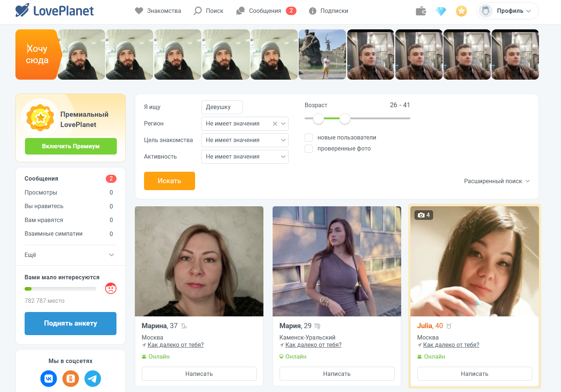Image resolution: width=561 pixels, height=392 pixels.
Task: Click the zodiac sign icon next to Мария
Action: click(317, 326)
